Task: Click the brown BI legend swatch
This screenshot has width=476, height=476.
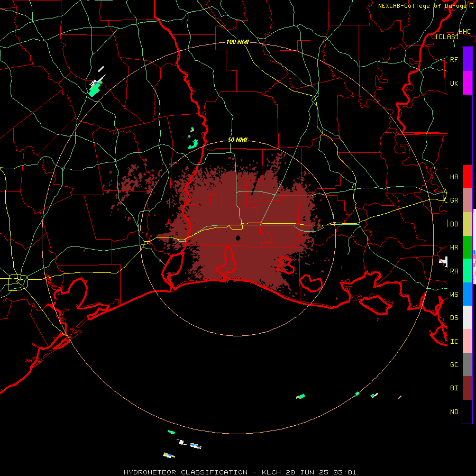Action: 467,388
